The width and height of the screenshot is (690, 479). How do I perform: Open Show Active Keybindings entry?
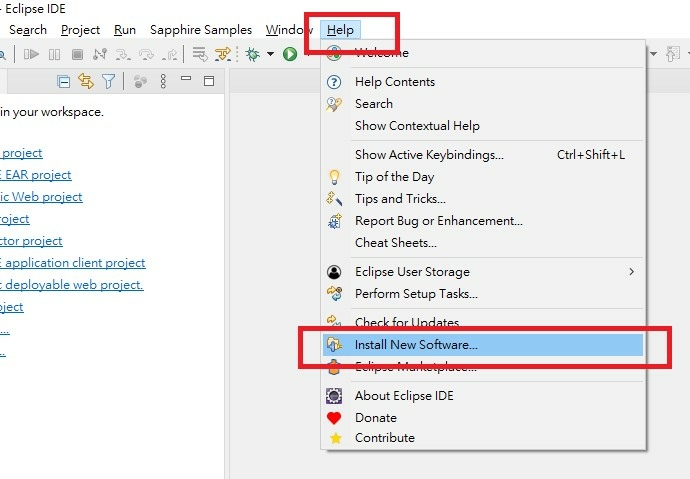click(483, 155)
